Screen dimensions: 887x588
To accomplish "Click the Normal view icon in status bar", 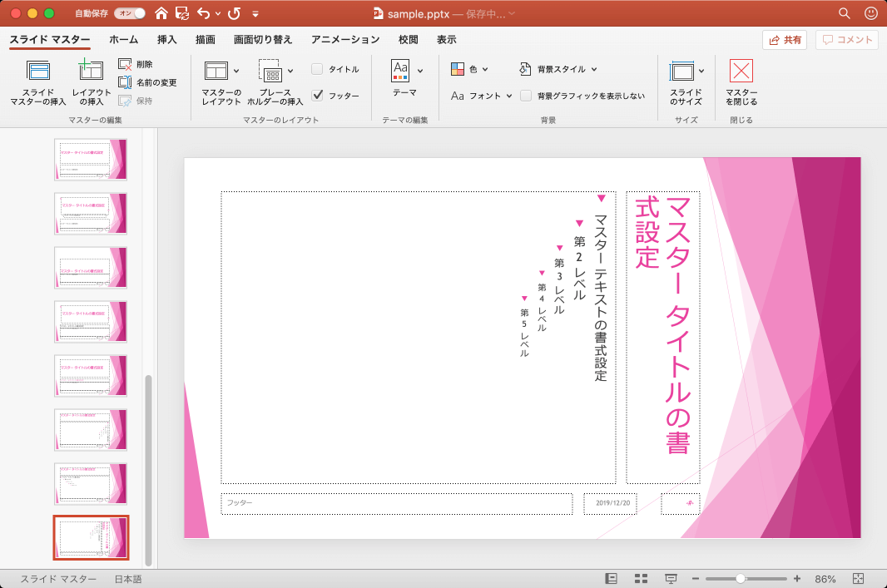I will [612, 579].
